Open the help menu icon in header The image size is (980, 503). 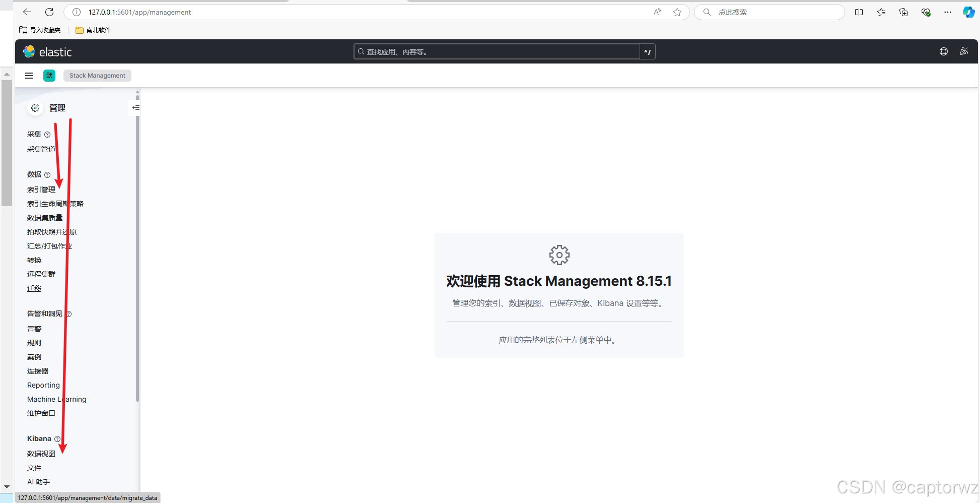pos(944,51)
